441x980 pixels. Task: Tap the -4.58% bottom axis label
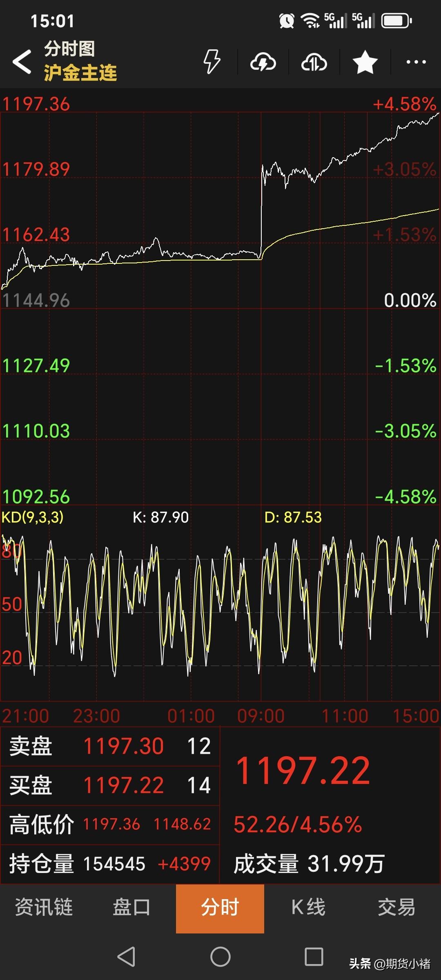(405, 497)
